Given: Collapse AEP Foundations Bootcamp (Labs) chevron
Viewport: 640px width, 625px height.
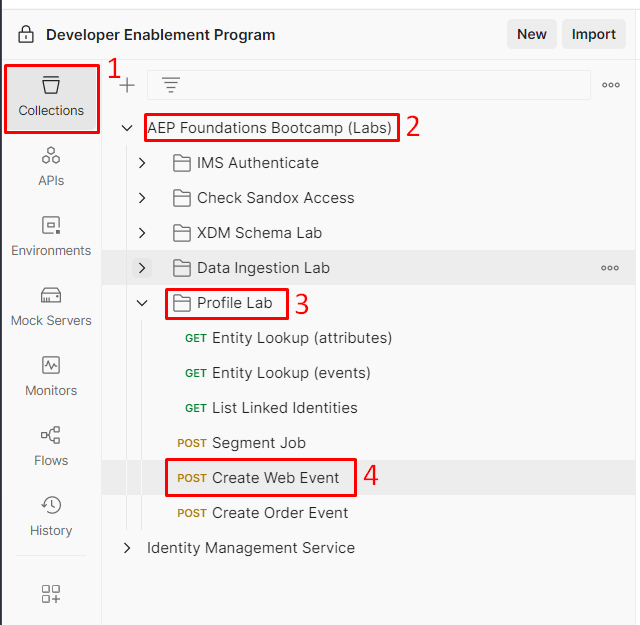Looking at the screenshot, I should click(127, 128).
